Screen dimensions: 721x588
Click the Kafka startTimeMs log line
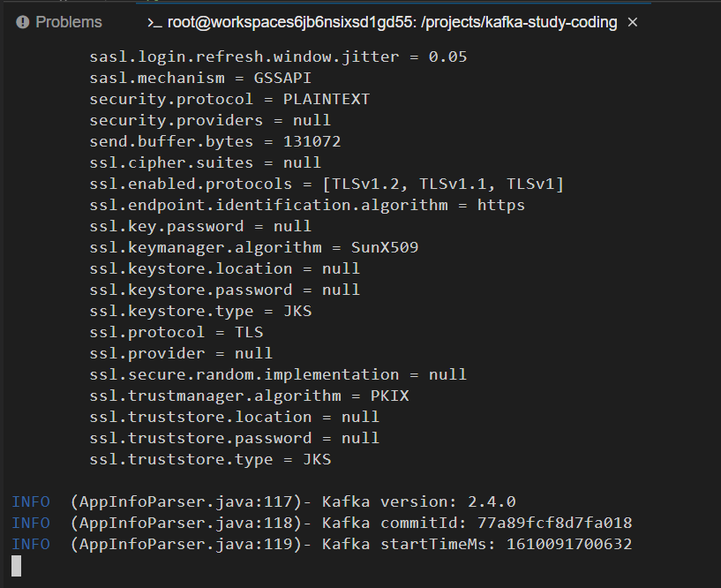click(322, 544)
